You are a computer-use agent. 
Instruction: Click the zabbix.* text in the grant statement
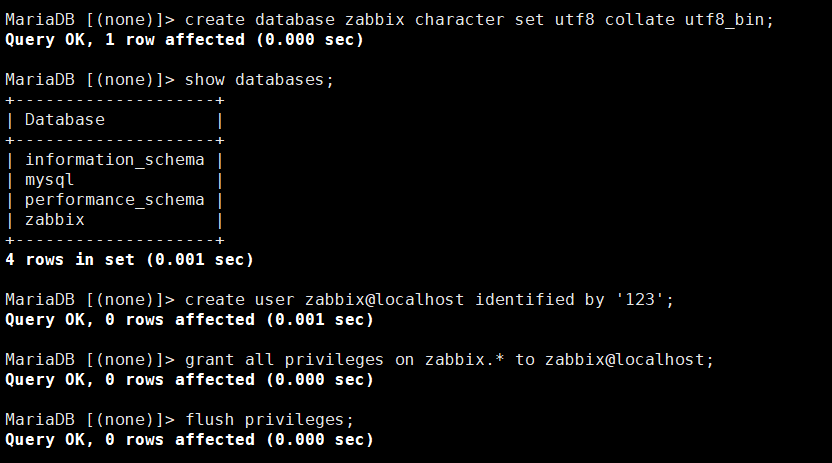[464, 360]
